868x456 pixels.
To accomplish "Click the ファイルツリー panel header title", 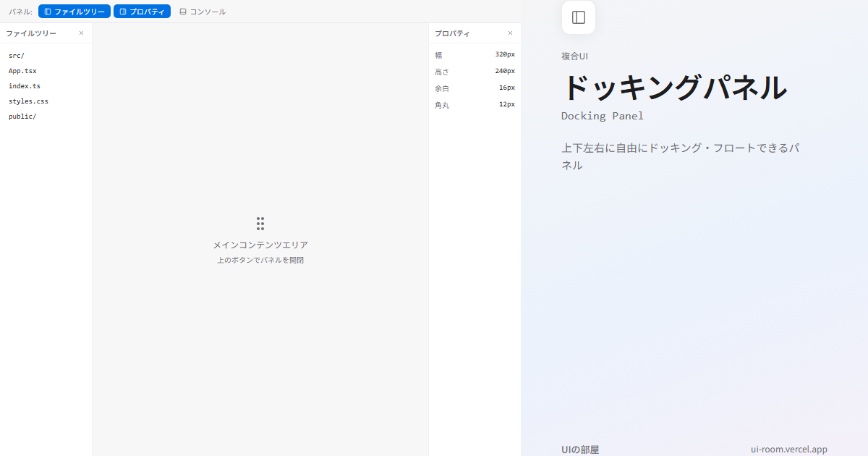I will pyautogui.click(x=31, y=33).
